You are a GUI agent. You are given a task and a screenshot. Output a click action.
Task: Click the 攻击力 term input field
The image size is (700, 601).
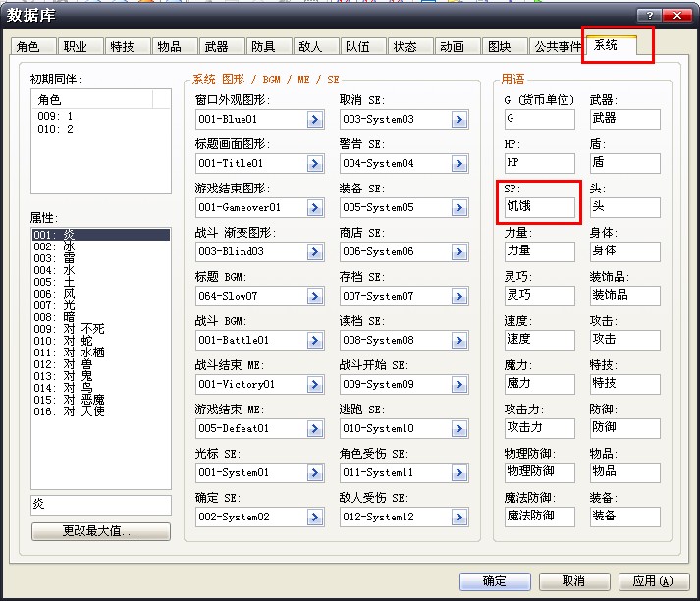(539, 428)
